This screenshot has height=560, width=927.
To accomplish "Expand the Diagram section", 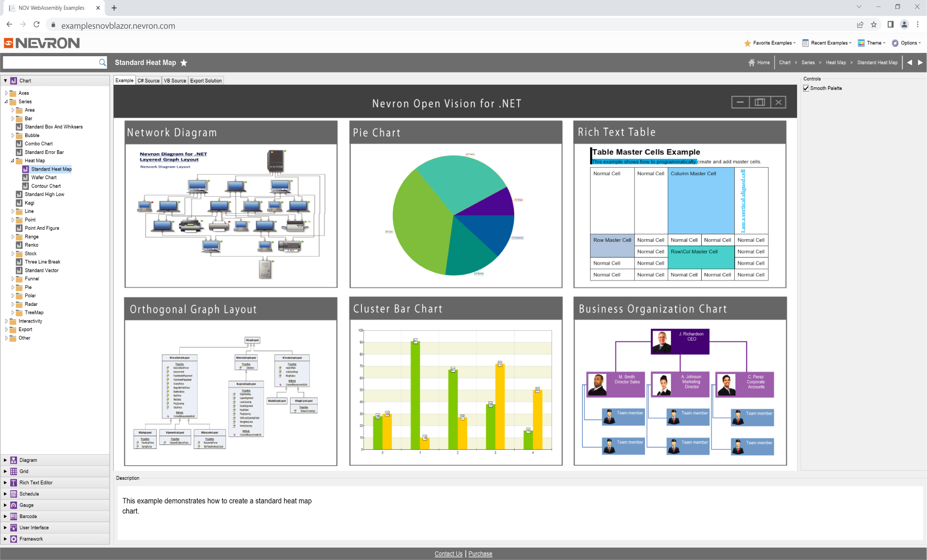I will [x=5, y=460].
